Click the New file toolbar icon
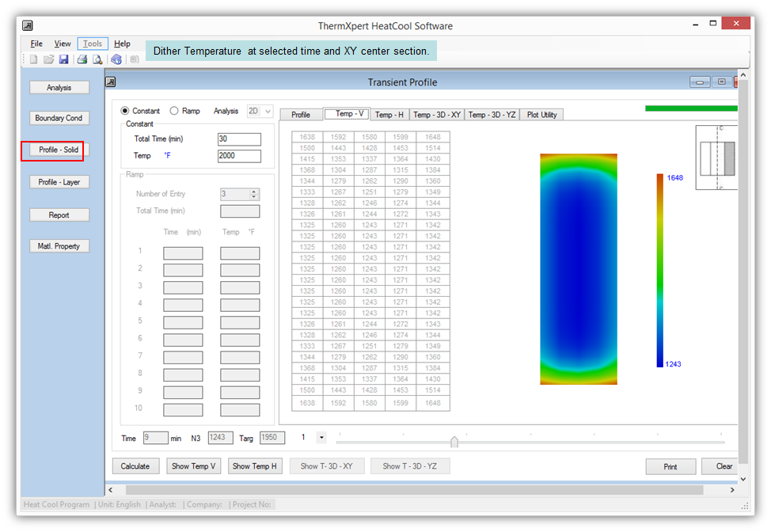Viewport: 771px width, 532px height. coord(33,59)
